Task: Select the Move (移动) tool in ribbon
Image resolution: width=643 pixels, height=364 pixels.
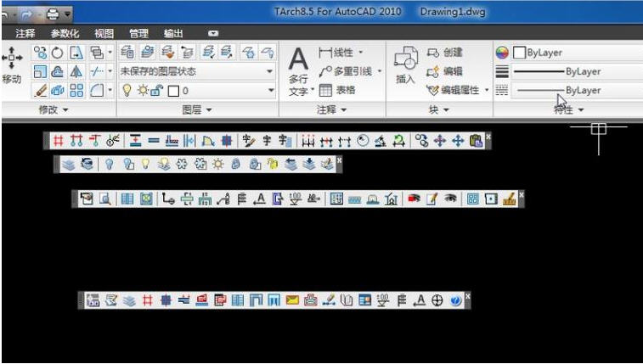Action: pyautogui.click(x=11, y=64)
